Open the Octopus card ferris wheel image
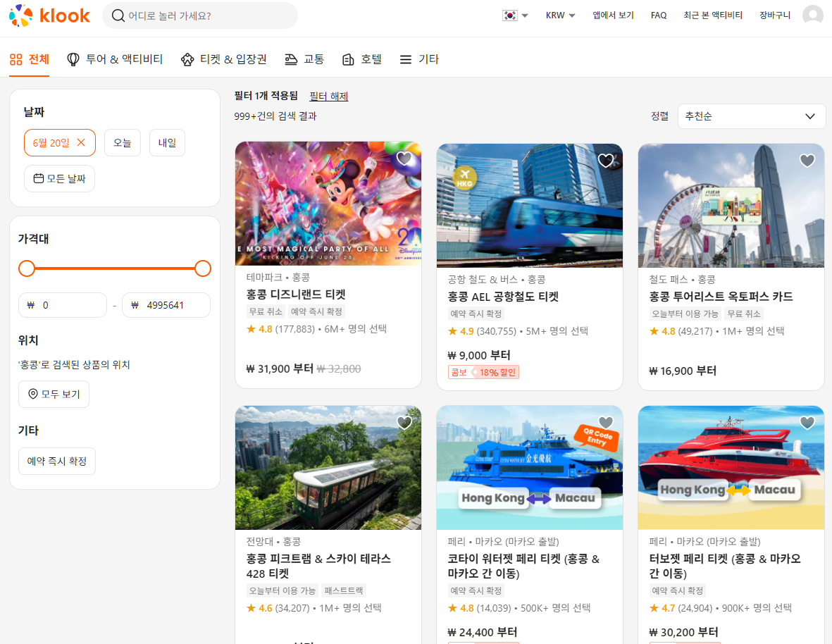Screen dimensions: 832x644 tap(731, 206)
